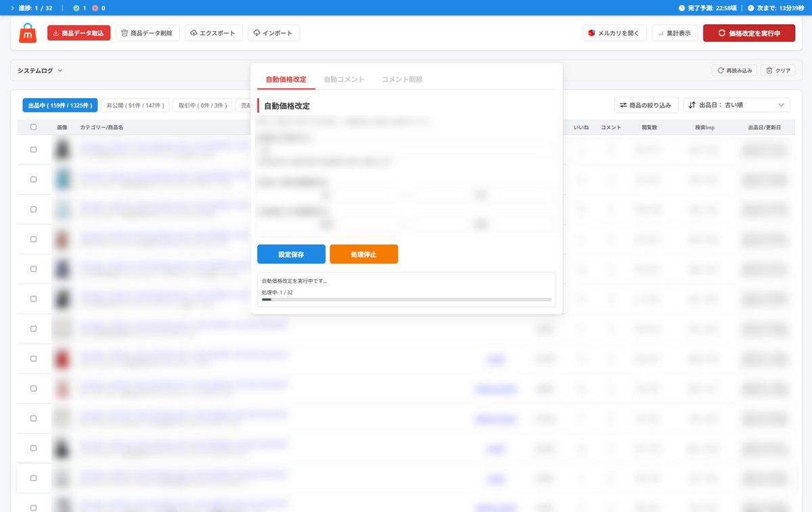Image resolution: width=812 pixels, height=512 pixels.
Task: Click the timer icon beside 次まで
Action: click(x=751, y=8)
